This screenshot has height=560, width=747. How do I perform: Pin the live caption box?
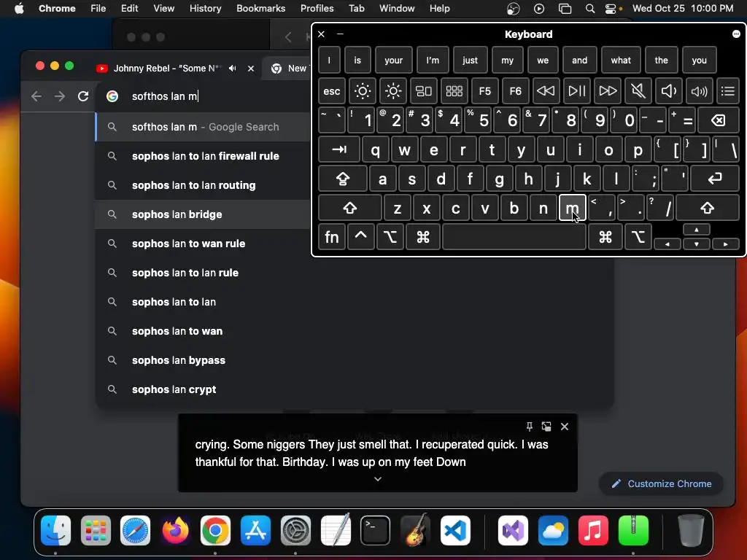[x=530, y=426]
